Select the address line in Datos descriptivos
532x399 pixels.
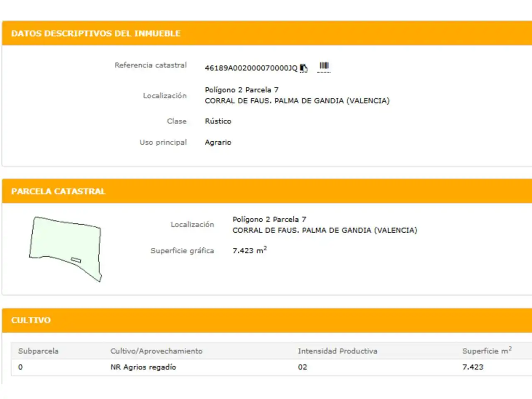click(297, 101)
